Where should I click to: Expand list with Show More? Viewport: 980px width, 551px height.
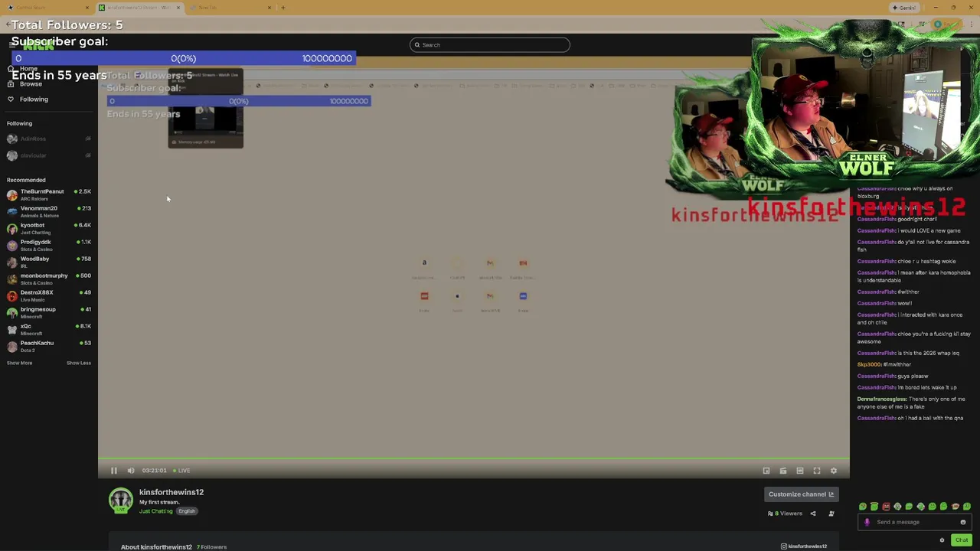click(x=19, y=363)
